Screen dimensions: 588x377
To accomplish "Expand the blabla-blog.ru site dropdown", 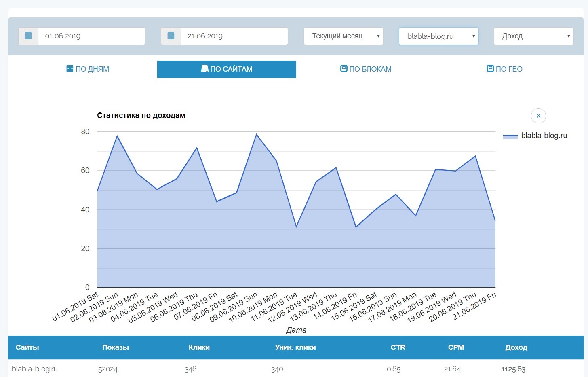I will [438, 36].
